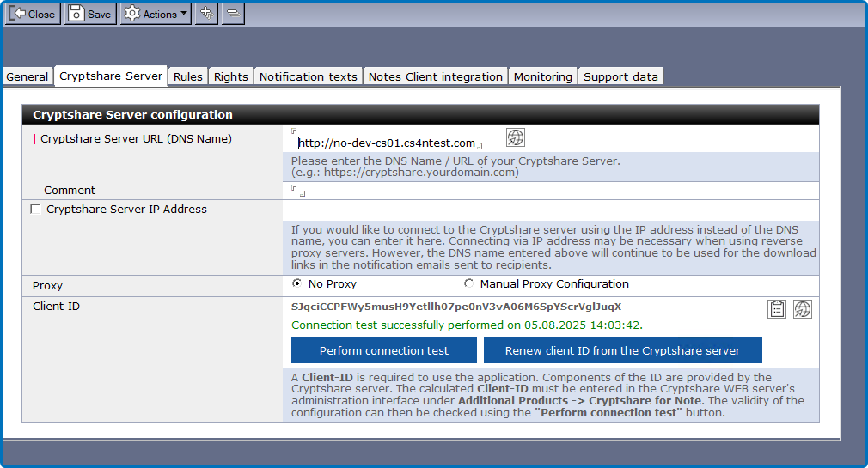
Task: Click the expand all sections icon
Action: [x=206, y=14]
